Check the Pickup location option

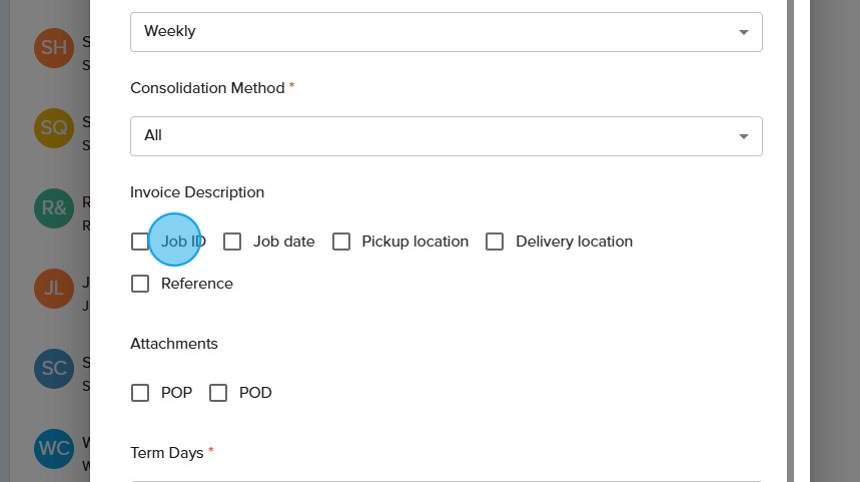click(x=341, y=241)
